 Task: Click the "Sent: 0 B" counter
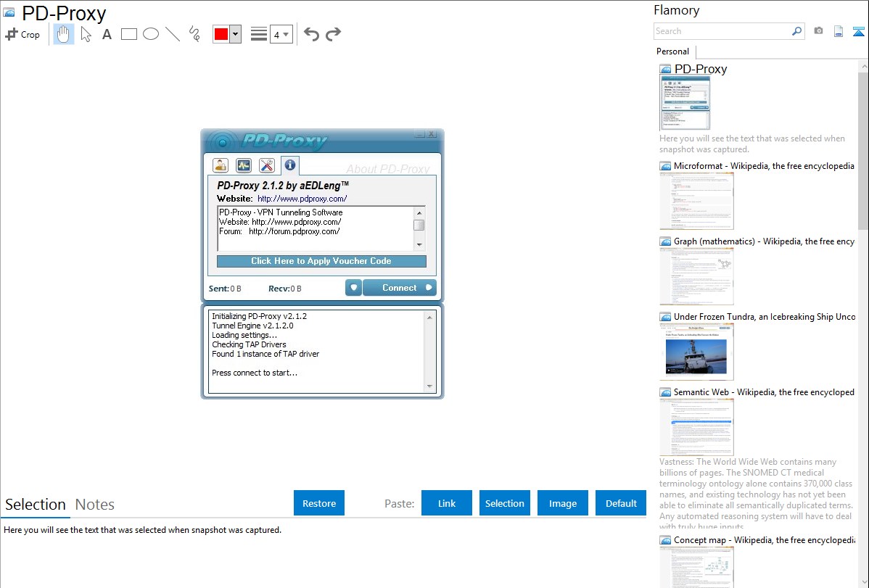pyautogui.click(x=225, y=288)
